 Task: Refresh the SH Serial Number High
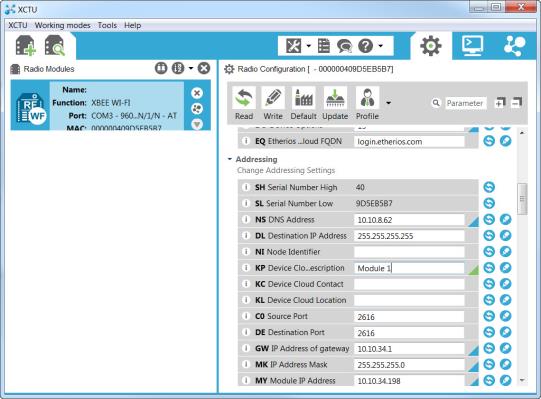pyautogui.click(x=489, y=187)
